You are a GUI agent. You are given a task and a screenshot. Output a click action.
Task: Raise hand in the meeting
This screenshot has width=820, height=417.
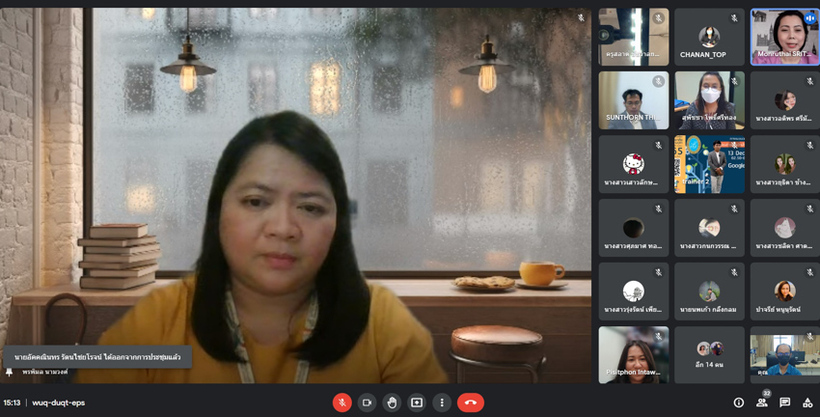click(392, 402)
